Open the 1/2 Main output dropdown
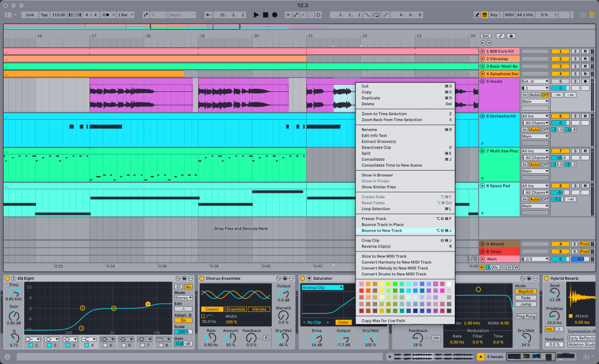 tap(535, 259)
